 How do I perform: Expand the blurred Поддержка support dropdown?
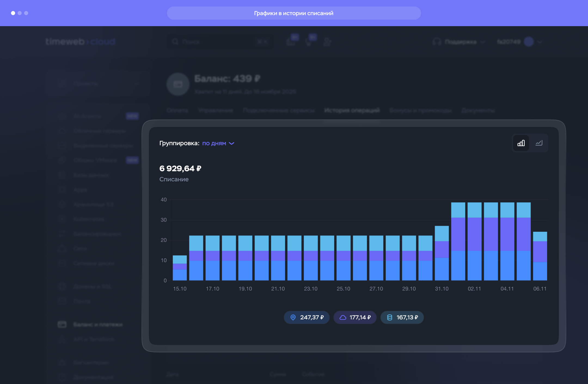click(460, 42)
